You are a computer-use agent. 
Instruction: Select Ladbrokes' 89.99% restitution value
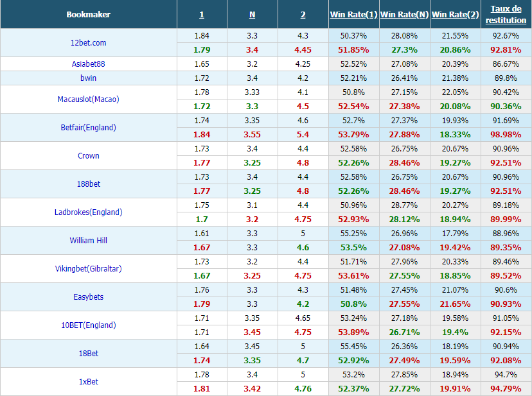click(506, 220)
